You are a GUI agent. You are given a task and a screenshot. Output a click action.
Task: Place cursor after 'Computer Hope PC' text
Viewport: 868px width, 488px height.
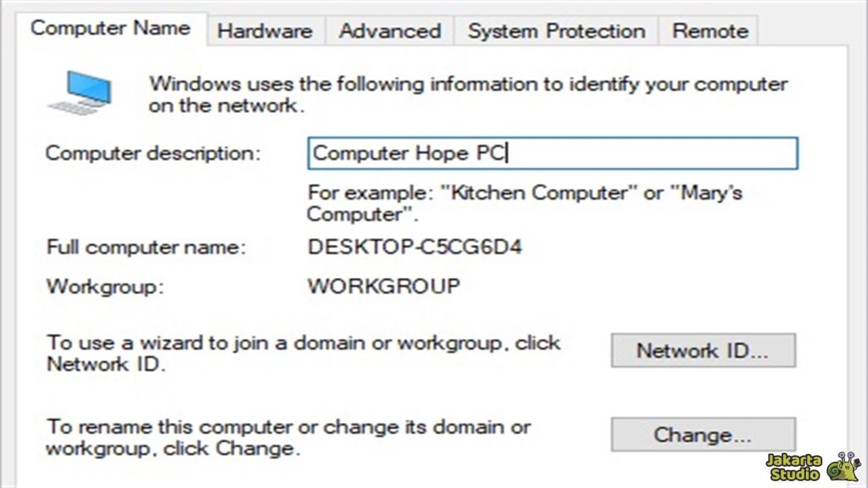[x=507, y=153]
